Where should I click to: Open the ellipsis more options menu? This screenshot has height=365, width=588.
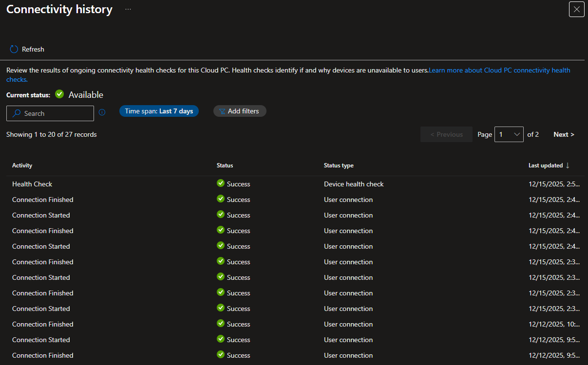coord(128,9)
